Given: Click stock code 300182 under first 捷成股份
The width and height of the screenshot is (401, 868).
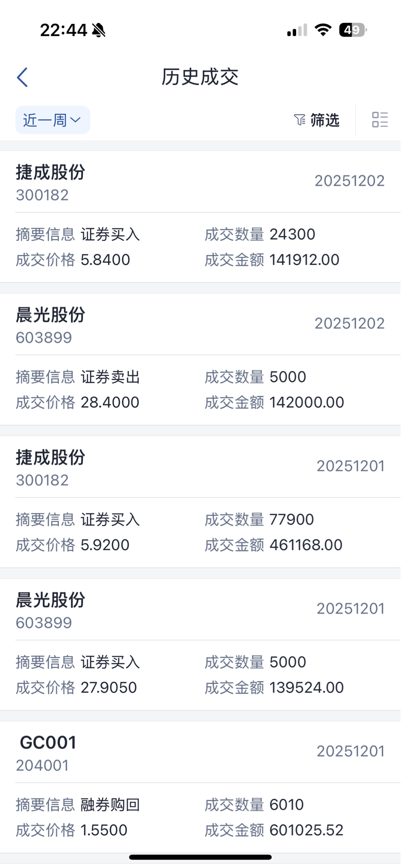Looking at the screenshot, I should pyautogui.click(x=42, y=195).
